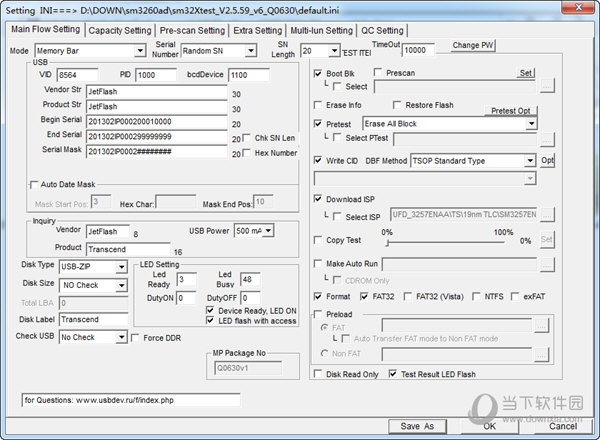Expand the SN Length dropdown

[334, 51]
